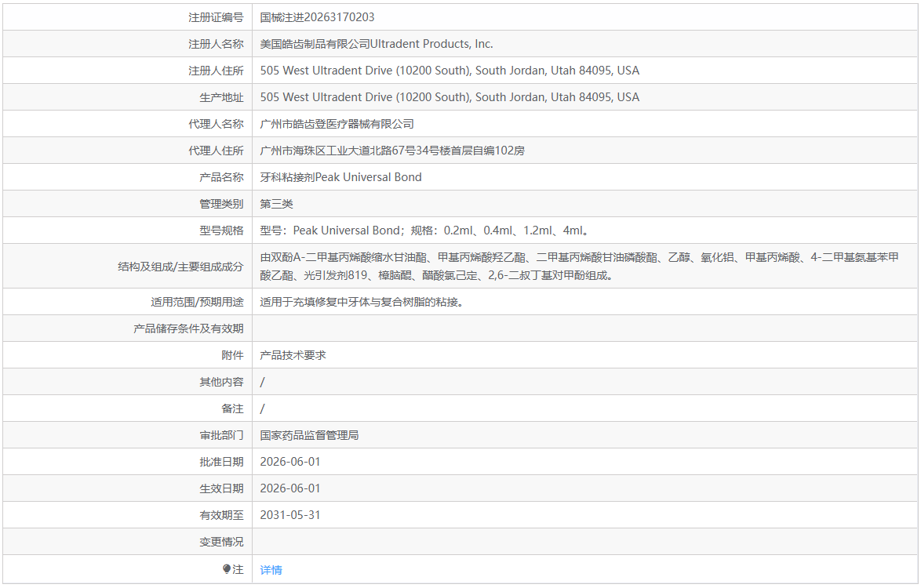Click the 结构及组成/主要组成成分 label

181,267
